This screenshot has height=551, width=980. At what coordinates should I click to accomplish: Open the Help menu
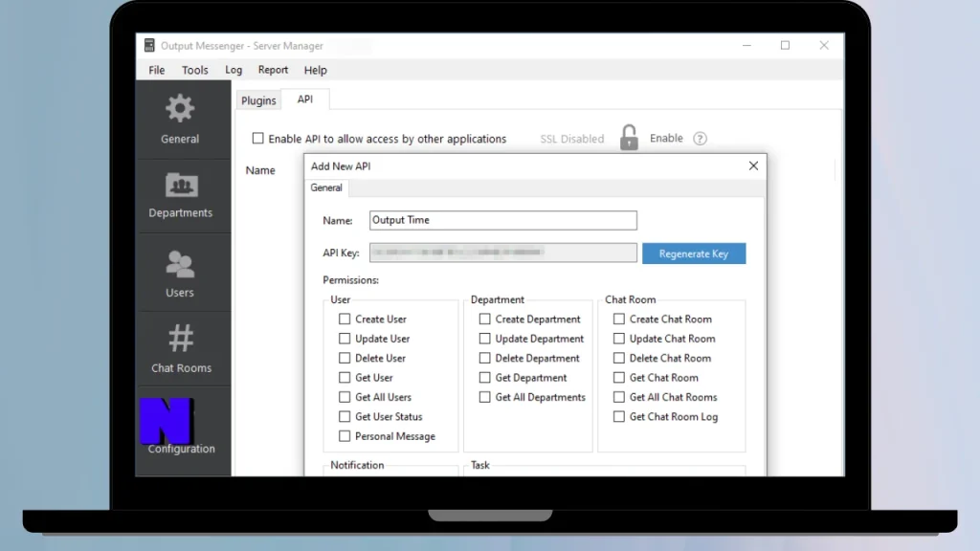[316, 70]
